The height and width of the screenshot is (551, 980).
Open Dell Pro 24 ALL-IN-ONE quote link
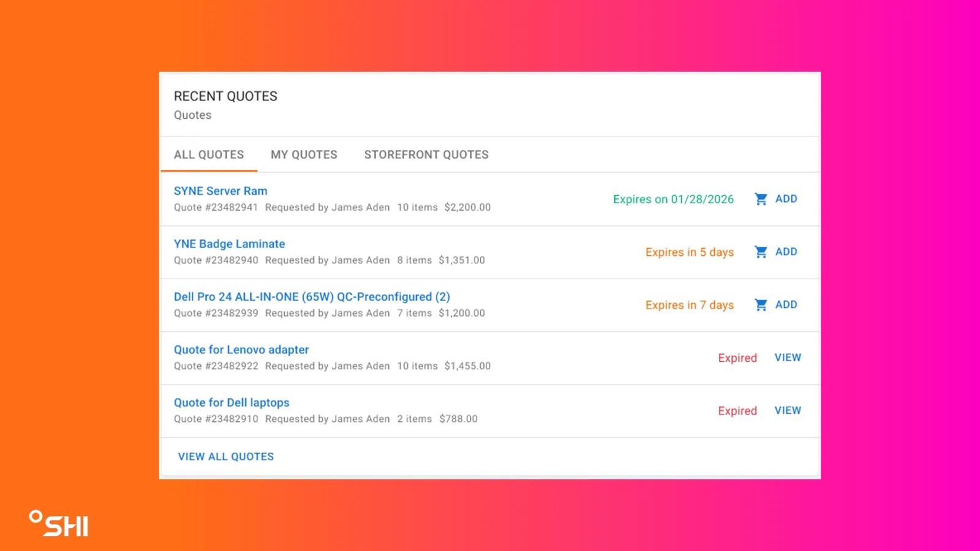[312, 297]
